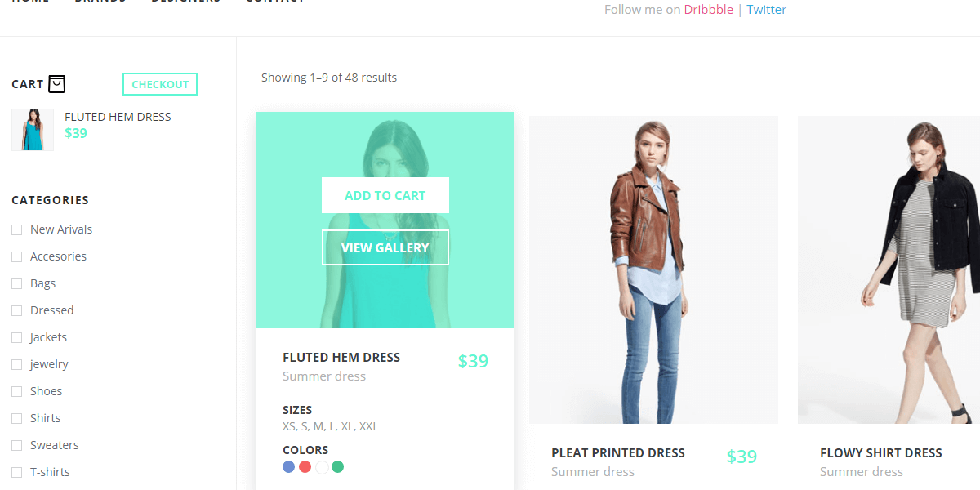Select the white color swatch
Viewport: 980px width, 490px height.
[x=322, y=467]
